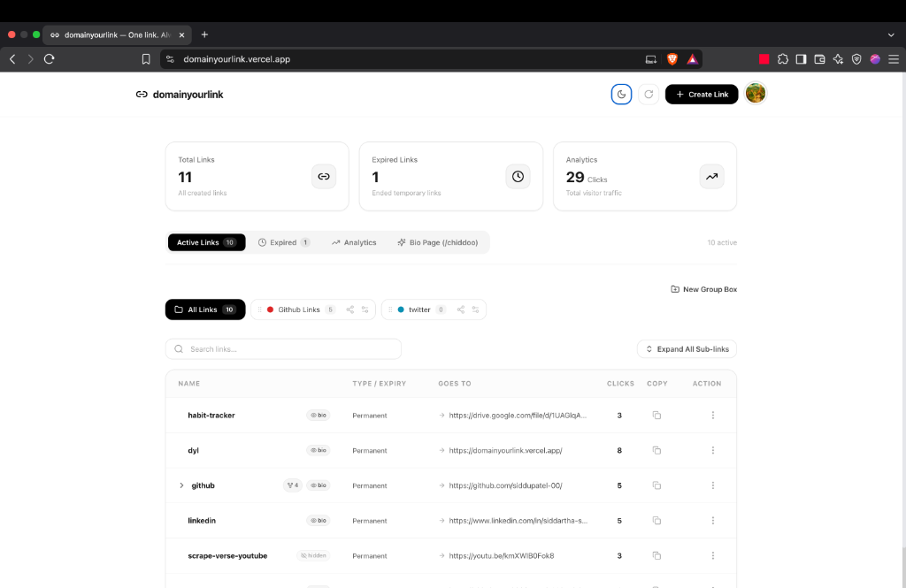
Task: Switch to the Active Links tab
Action: click(x=207, y=242)
